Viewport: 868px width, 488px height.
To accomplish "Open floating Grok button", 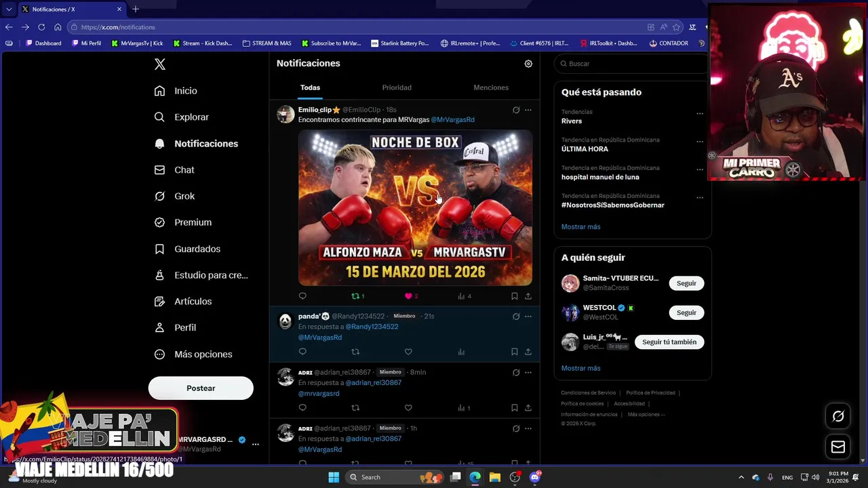I will (x=838, y=417).
